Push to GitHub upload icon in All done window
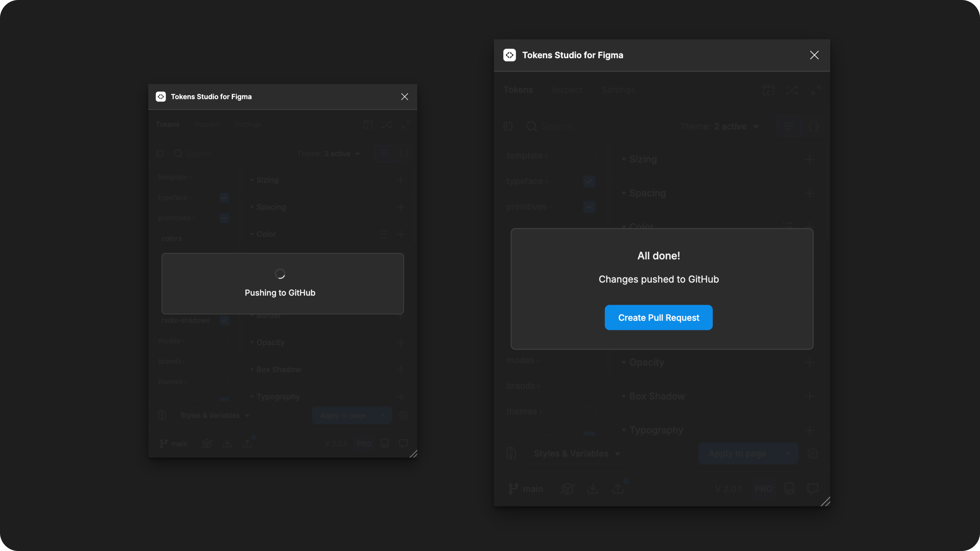This screenshot has width=980, height=551. [x=618, y=489]
